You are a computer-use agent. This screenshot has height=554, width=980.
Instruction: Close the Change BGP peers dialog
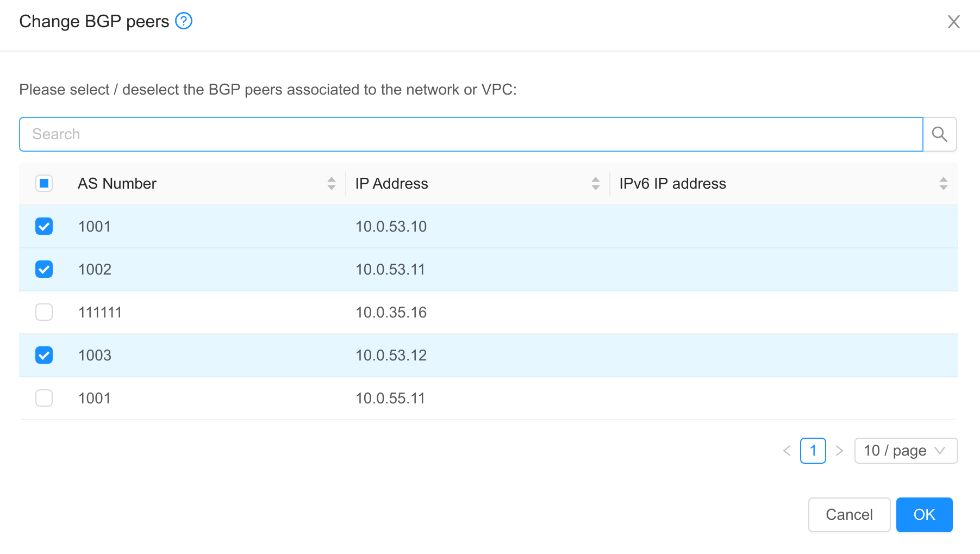tap(954, 22)
